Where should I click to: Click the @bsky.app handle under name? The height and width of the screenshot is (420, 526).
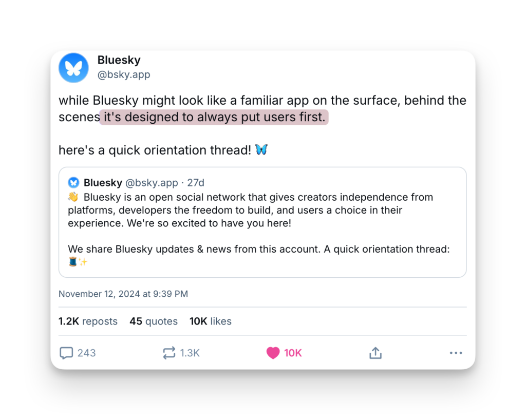124,74
